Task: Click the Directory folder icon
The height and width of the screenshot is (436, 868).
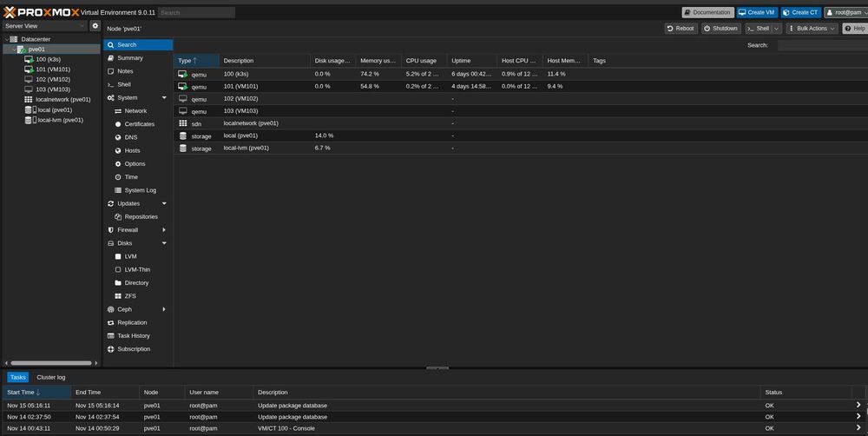Action: pos(118,283)
